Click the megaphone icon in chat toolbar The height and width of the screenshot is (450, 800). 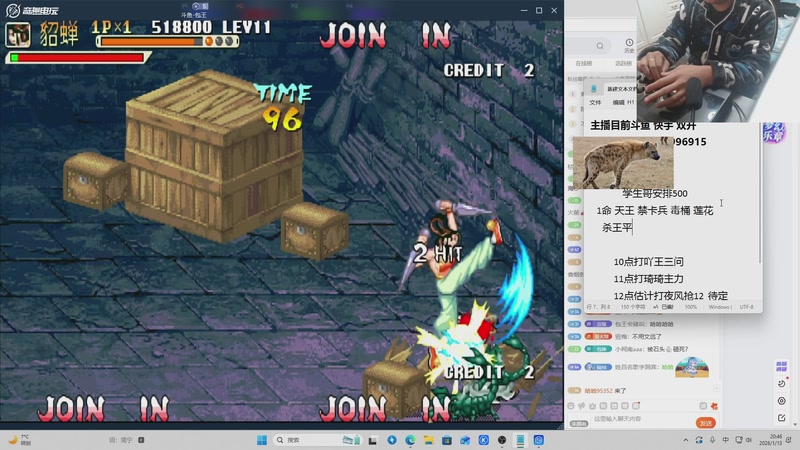tap(582, 406)
